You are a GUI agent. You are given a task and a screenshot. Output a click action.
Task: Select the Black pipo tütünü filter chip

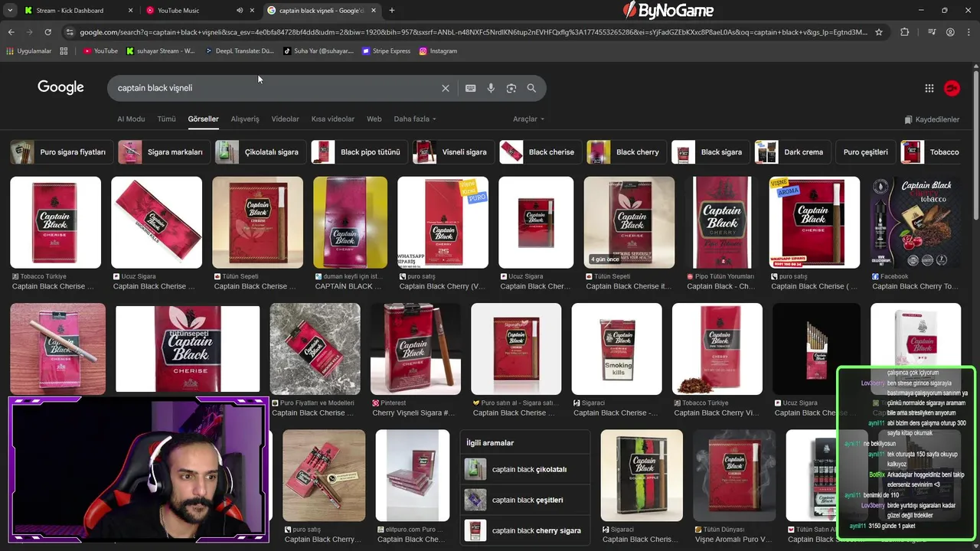pyautogui.click(x=358, y=152)
